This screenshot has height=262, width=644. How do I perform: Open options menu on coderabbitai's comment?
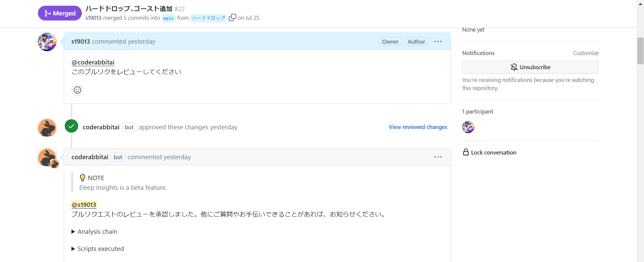pyautogui.click(x=438, y=157)
